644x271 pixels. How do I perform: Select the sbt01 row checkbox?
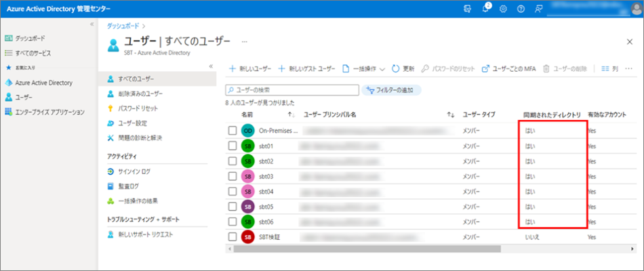click(233, 146)
